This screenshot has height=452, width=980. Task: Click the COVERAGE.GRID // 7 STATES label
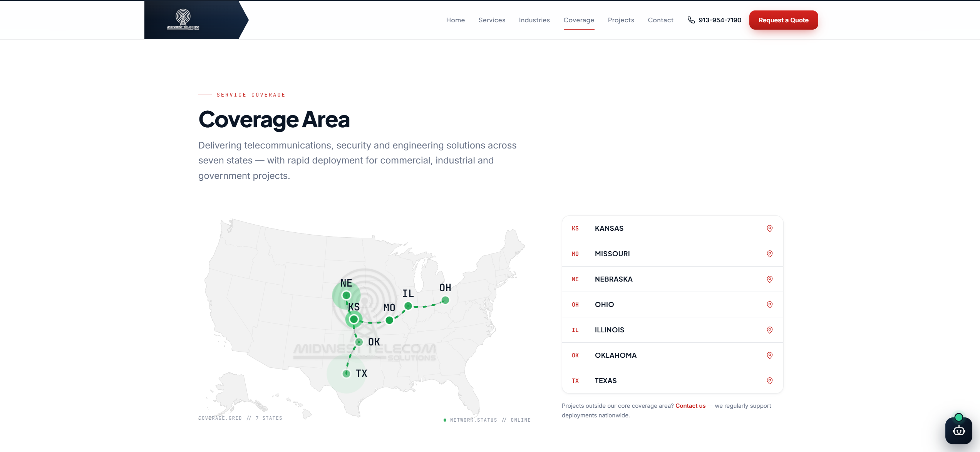(240, 418)
